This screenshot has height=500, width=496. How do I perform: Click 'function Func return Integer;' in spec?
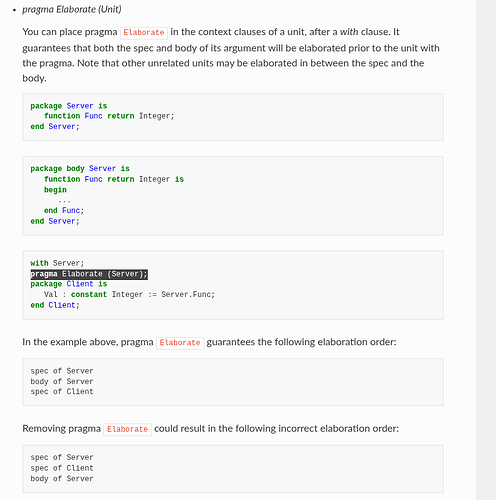(x=109, y=116)
